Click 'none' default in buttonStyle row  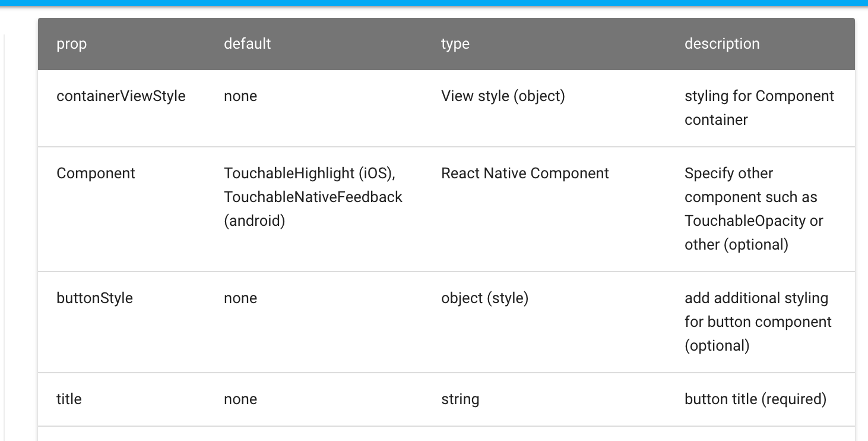[240, 298]
